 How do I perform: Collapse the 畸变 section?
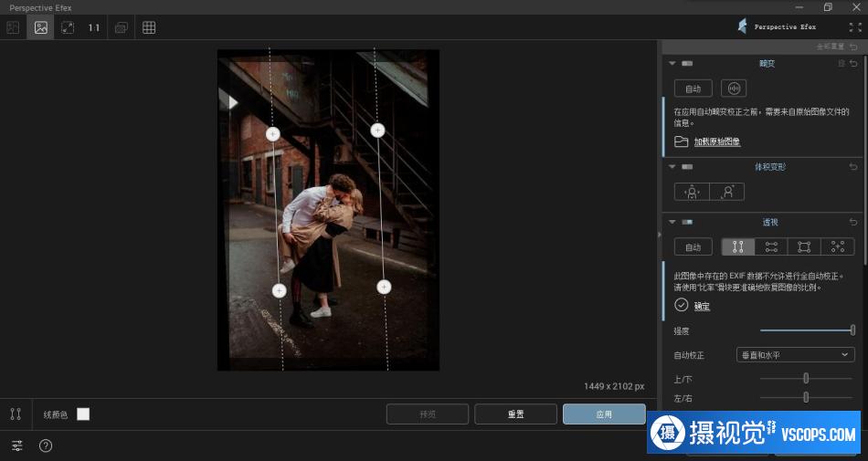coord(672,64)
